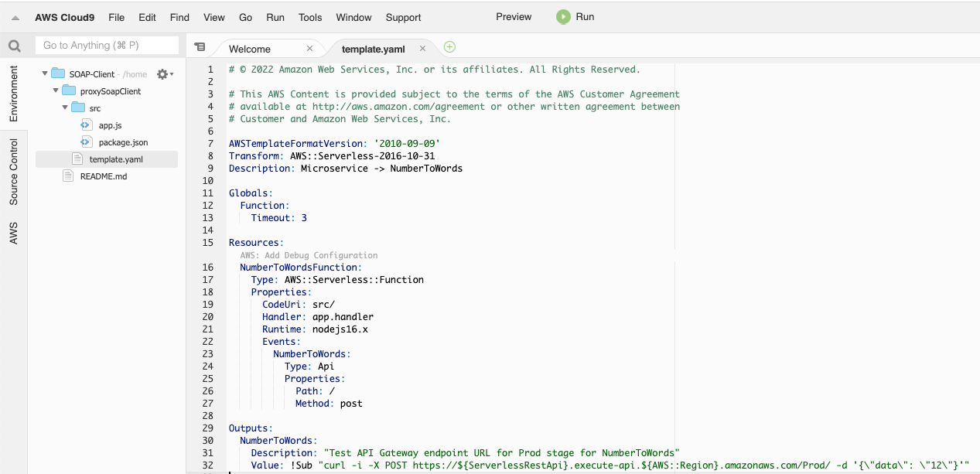Open the Support menu

(404, 17)
